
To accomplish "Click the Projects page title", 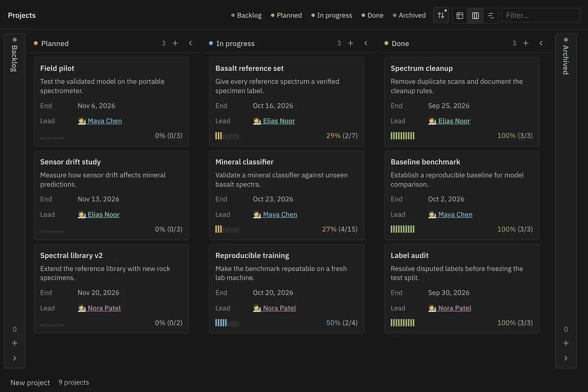I will (x=22, y=15).
